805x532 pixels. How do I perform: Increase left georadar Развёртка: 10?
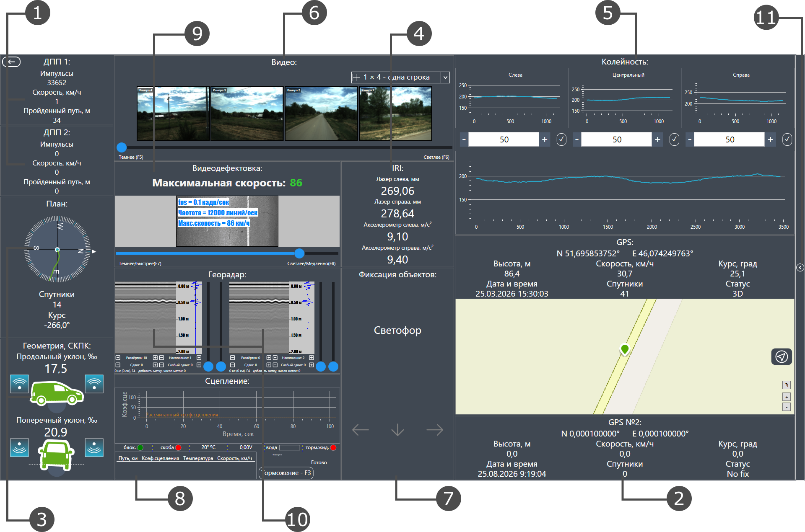(x=155, y=358)
